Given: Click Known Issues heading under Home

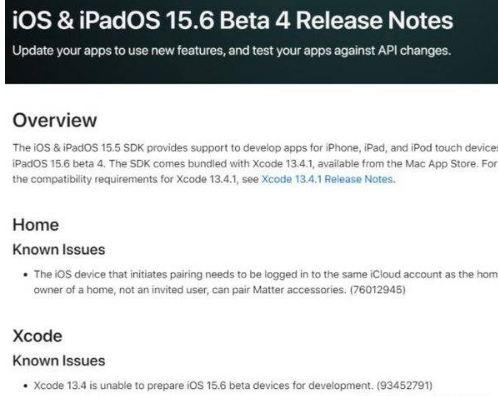Looking at the screenshot, I should pyautogui.click(x=59, y=250).
